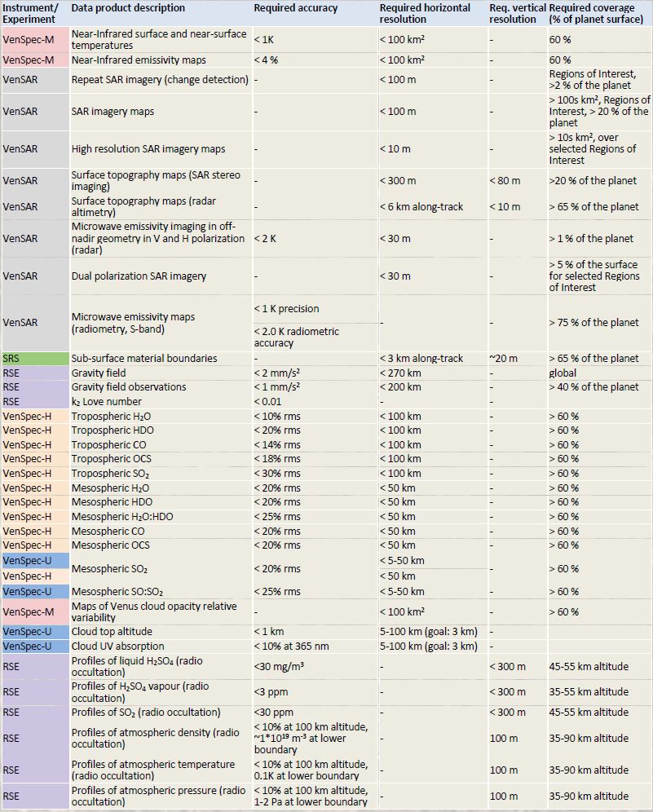
Task: Click the "> 75 % of the planet" coverage
Action: 594,323
